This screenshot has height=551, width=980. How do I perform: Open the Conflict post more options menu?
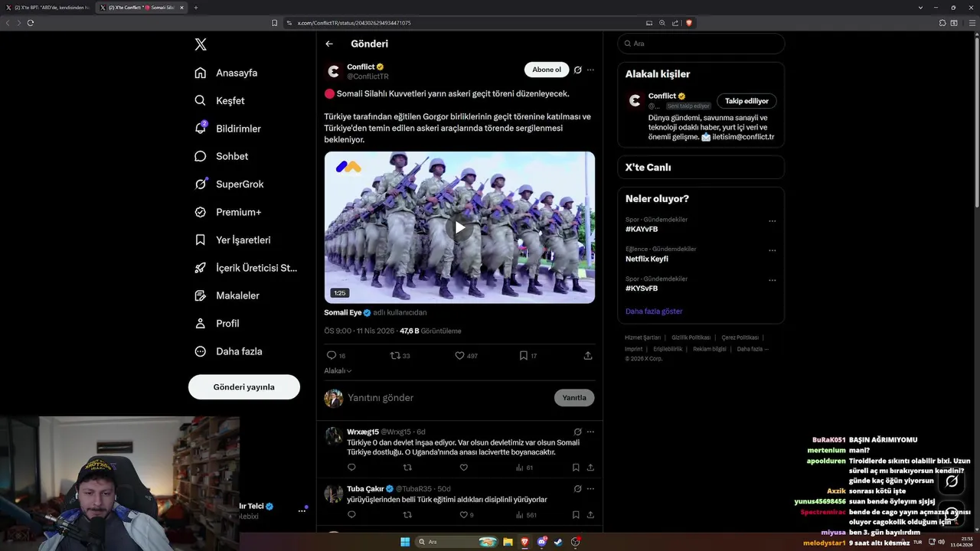click(x=590, y=70)
